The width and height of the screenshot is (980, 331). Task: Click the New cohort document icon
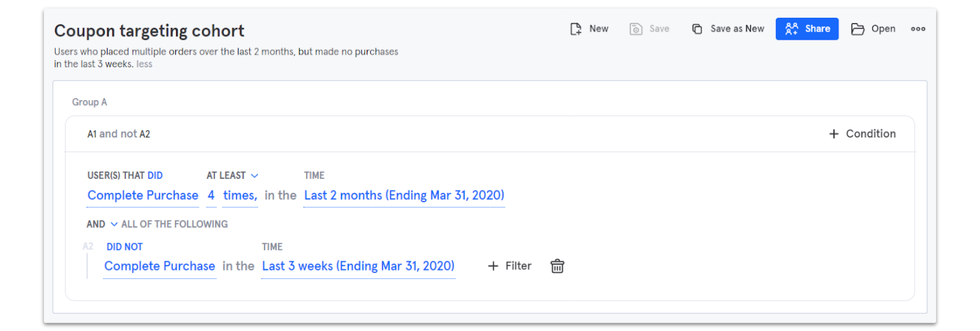[x=576, y=29]
